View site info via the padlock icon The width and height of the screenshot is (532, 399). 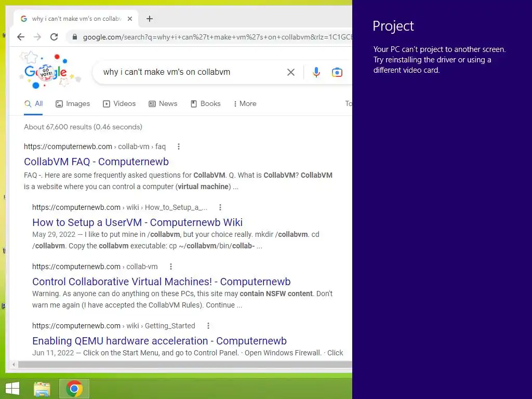pos(75,37)
